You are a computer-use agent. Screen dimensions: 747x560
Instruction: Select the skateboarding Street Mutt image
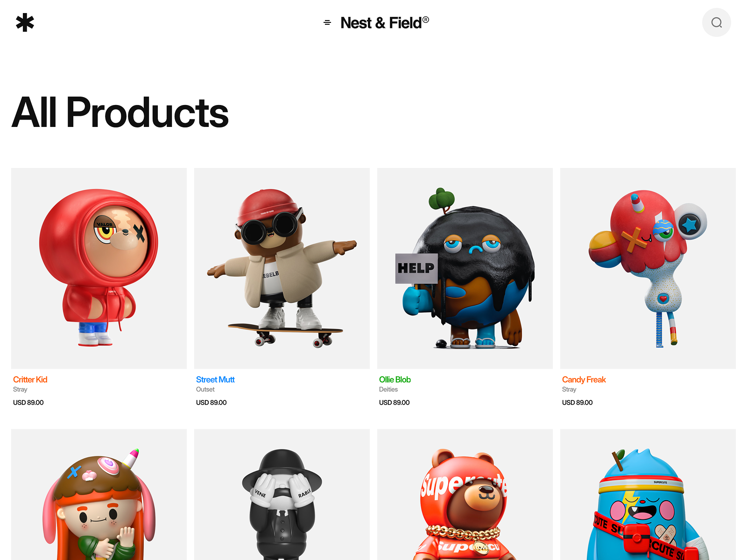click(282, 268)
